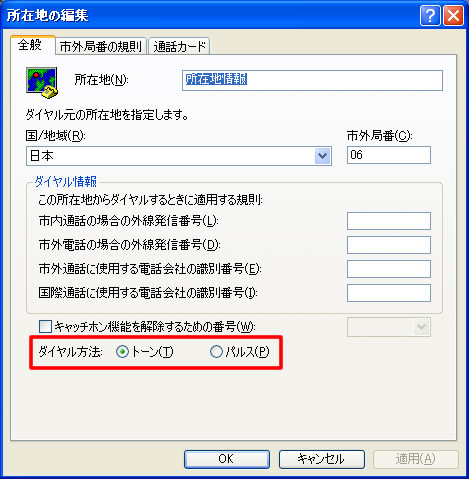
Task: Confirm with the OK button
Action: (227, 459)
